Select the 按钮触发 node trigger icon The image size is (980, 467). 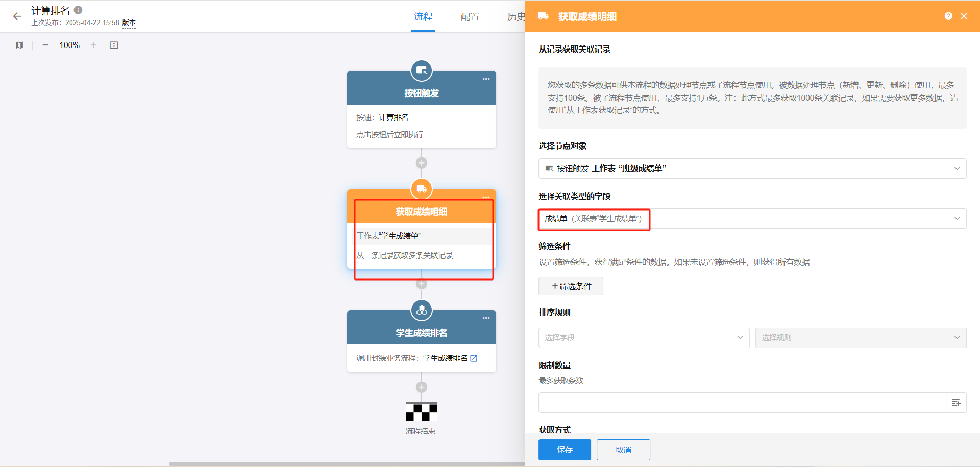pyautogui.click(x=422, y=71)
